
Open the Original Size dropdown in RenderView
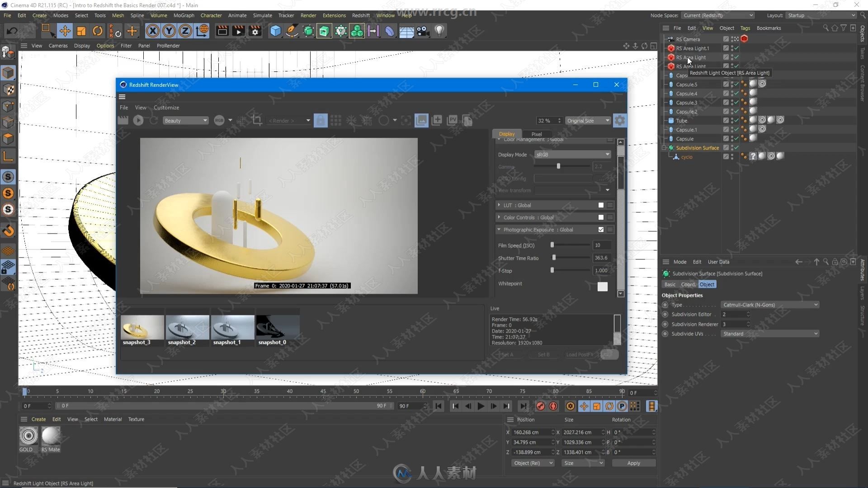(588, 121)
